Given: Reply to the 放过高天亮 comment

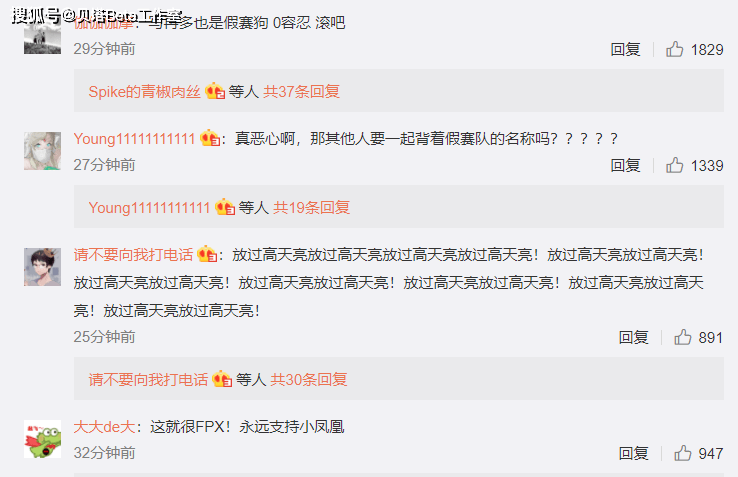Looking at the screenshot, I should pos(633,337).
